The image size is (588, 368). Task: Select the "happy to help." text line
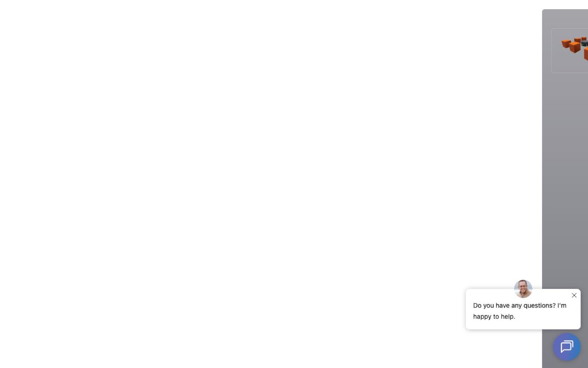tap(494, 316)
